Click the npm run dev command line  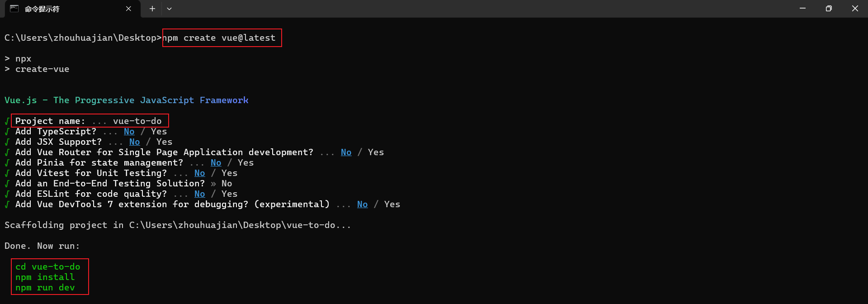coord(45,288)
